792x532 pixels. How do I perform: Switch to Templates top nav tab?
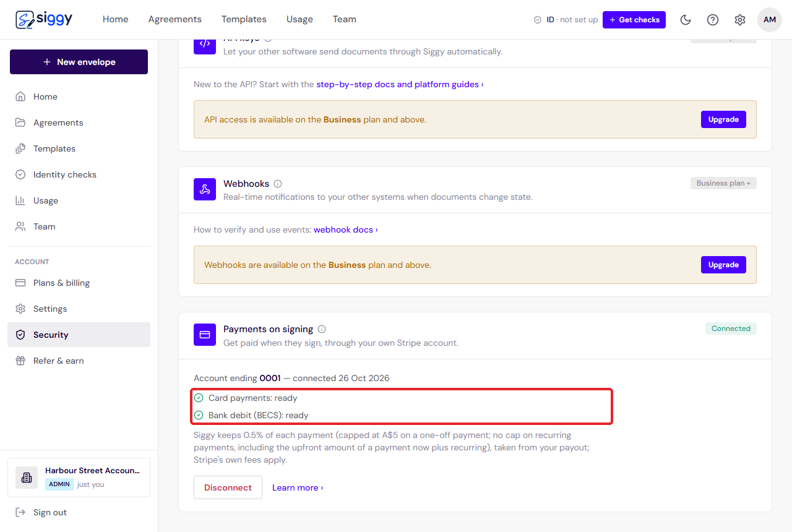244,19
